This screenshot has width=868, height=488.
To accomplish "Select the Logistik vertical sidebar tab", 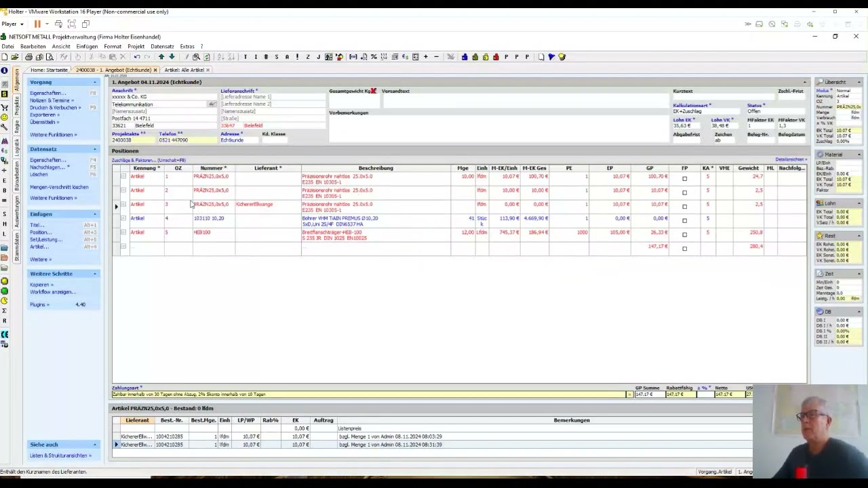I will [17, 148].
